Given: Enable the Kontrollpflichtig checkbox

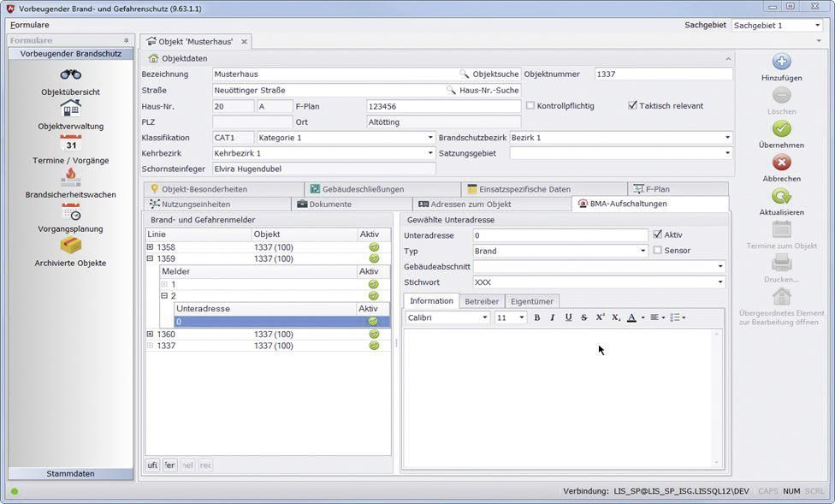Looking at the screenshot, I should click(x=530, y=106).
